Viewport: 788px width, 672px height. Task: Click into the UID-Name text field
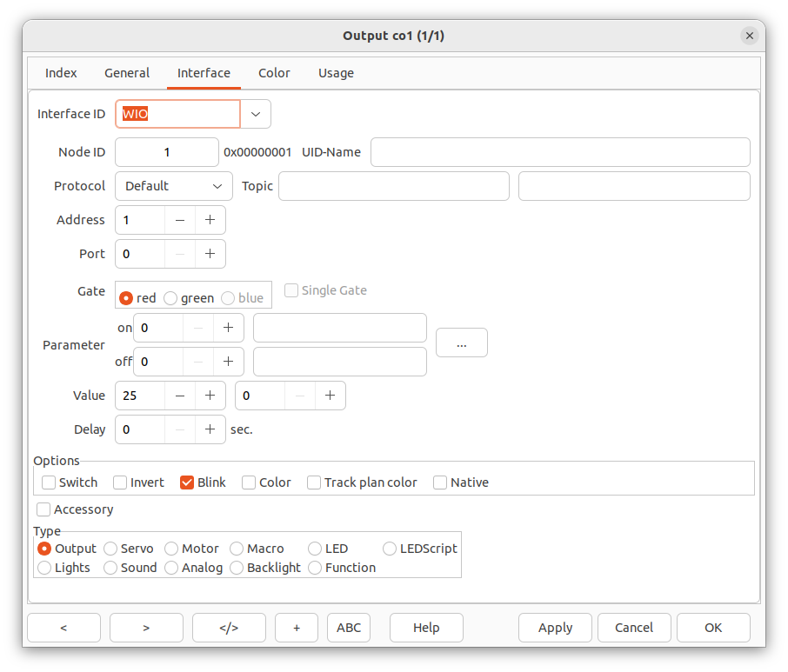point(560,152)
